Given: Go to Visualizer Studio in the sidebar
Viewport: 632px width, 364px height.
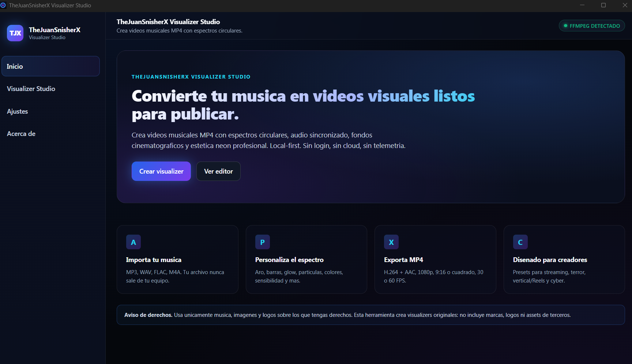Looking at the screenshot, I should 50,89.
